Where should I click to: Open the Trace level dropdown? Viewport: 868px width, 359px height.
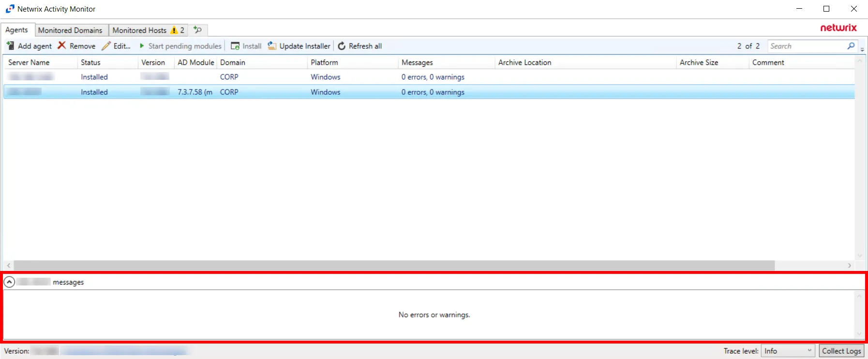click(788, 351)
